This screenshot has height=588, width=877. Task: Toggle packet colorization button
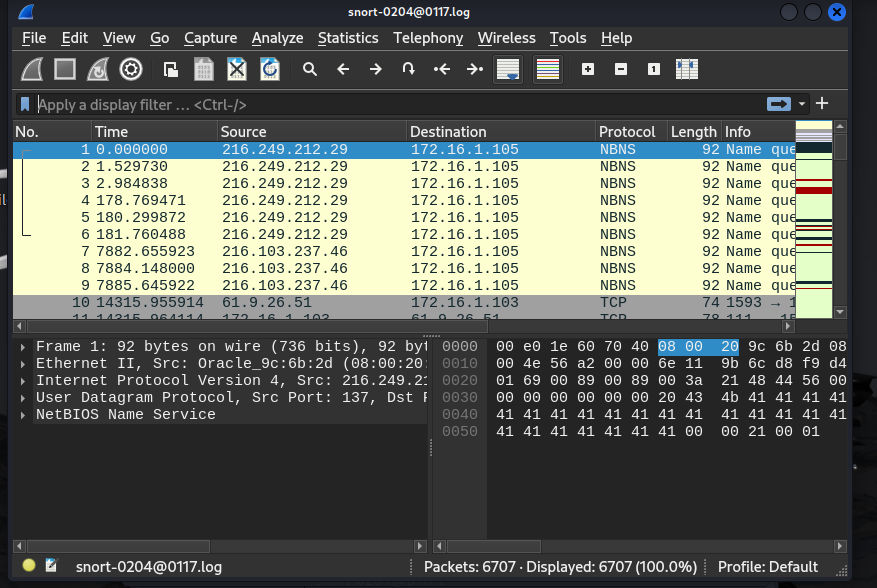547,69
